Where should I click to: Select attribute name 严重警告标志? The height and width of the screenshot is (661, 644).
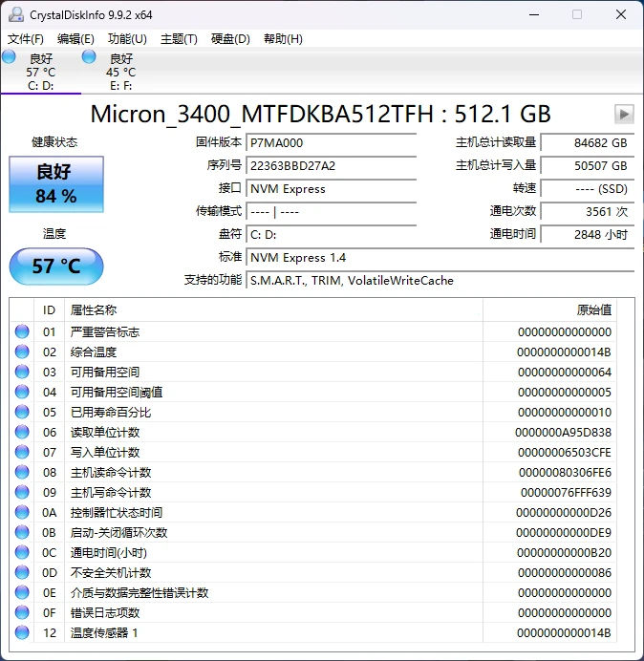coord(105,332)
